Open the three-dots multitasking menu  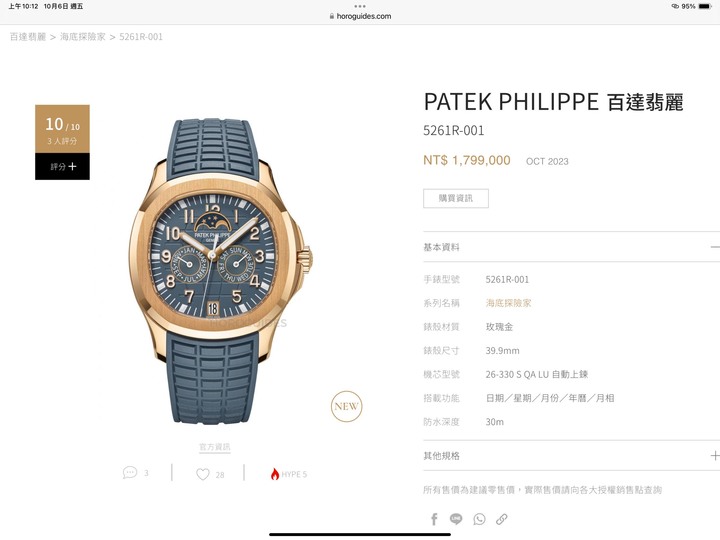360,6
